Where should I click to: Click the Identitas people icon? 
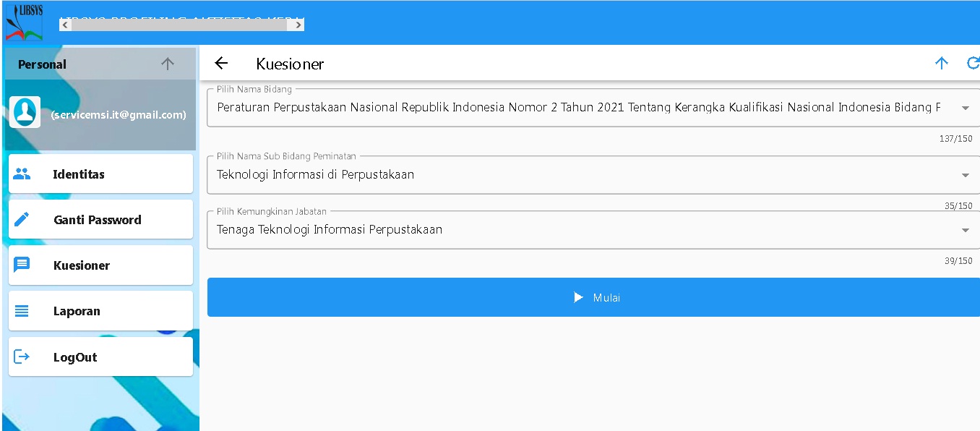22,174
